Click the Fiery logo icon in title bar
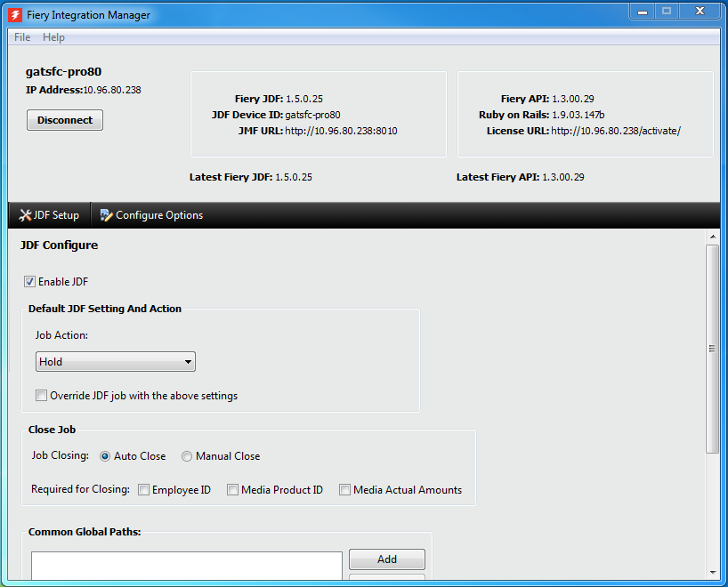728x587 pixels. point(15,15)
